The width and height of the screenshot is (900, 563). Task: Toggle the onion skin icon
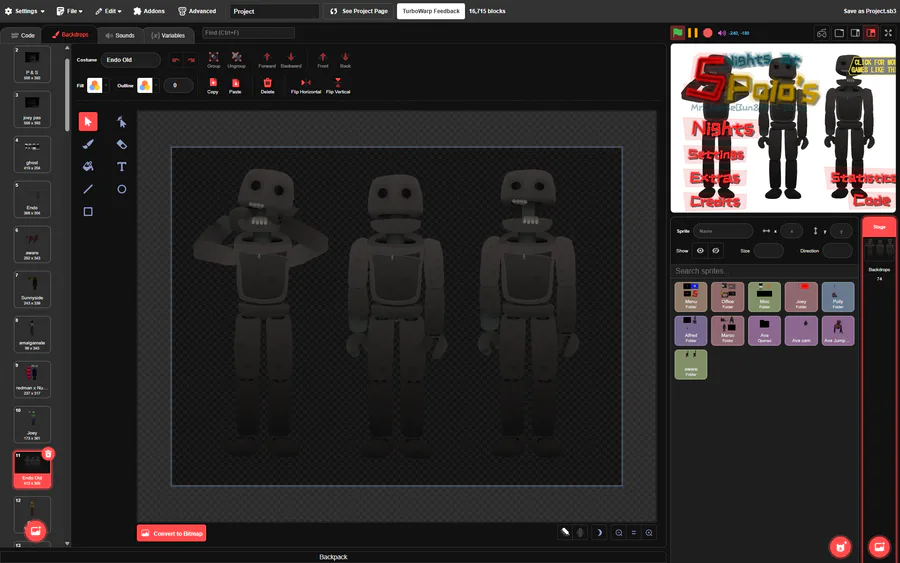[x=565, y=532]
